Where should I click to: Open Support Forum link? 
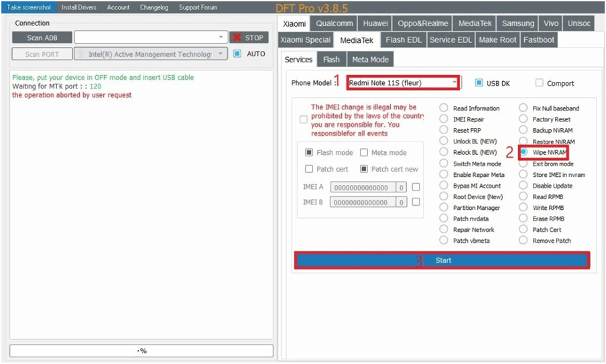point(198,7)
